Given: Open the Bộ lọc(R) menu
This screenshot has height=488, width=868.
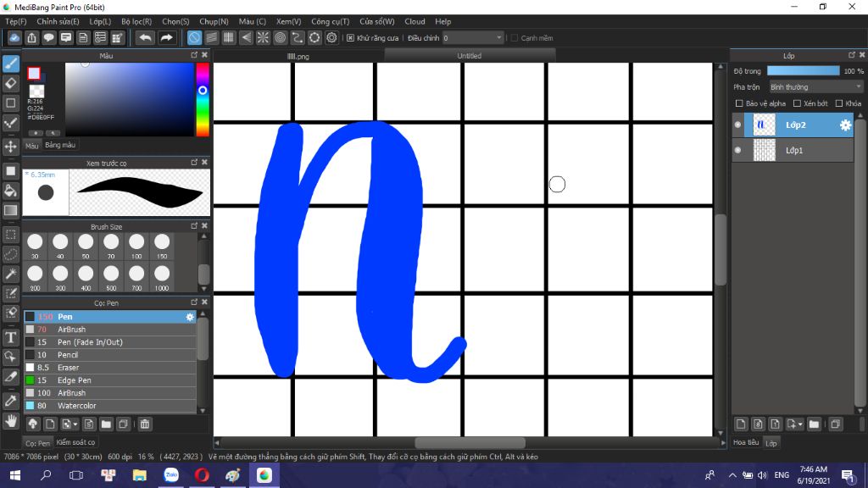Looking at the screenshot, I should point(136,21).
